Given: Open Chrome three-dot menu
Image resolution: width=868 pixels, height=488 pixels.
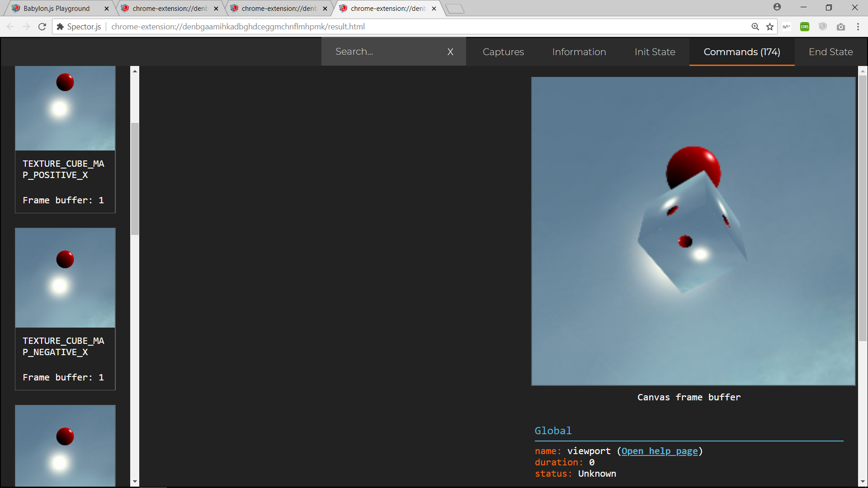Looking at the screenshot, I should pyautogui.click(x=858, y=27).
